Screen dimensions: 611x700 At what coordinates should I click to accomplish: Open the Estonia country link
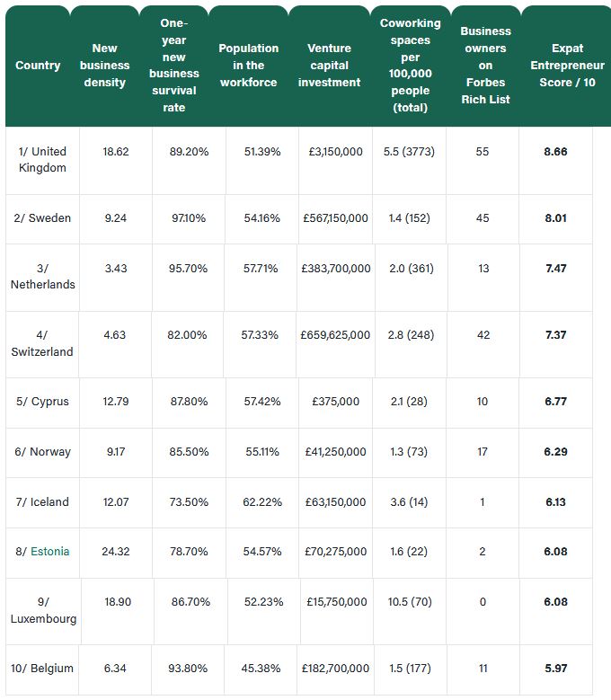pos(50,552)
